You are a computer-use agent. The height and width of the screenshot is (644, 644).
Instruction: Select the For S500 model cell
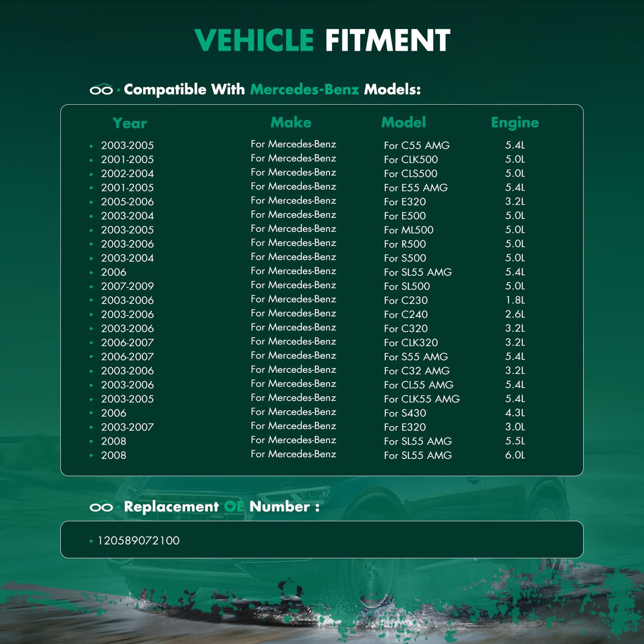click(x=405, y=258)
